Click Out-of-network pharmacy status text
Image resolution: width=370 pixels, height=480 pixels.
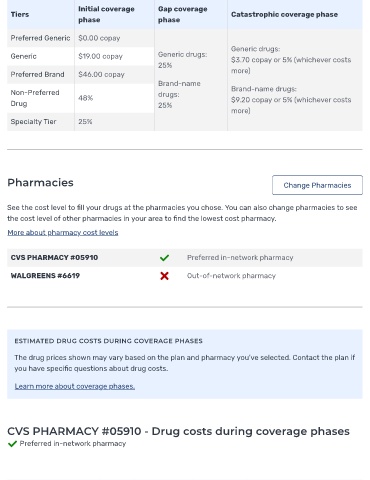click(x=231, y=276)
